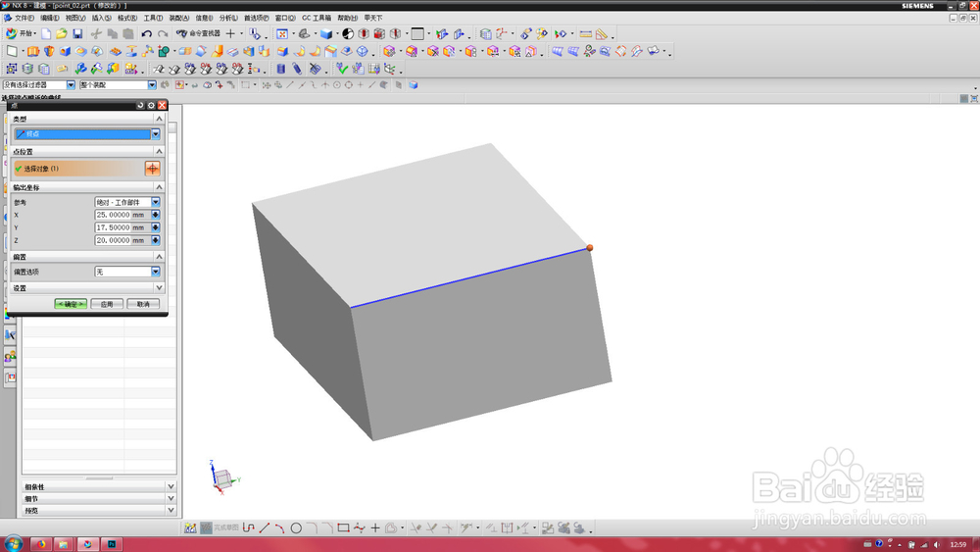Click the orange endpoint handle on the blue edge
Screen dimensions: 980x552
[x=589, y=248]
